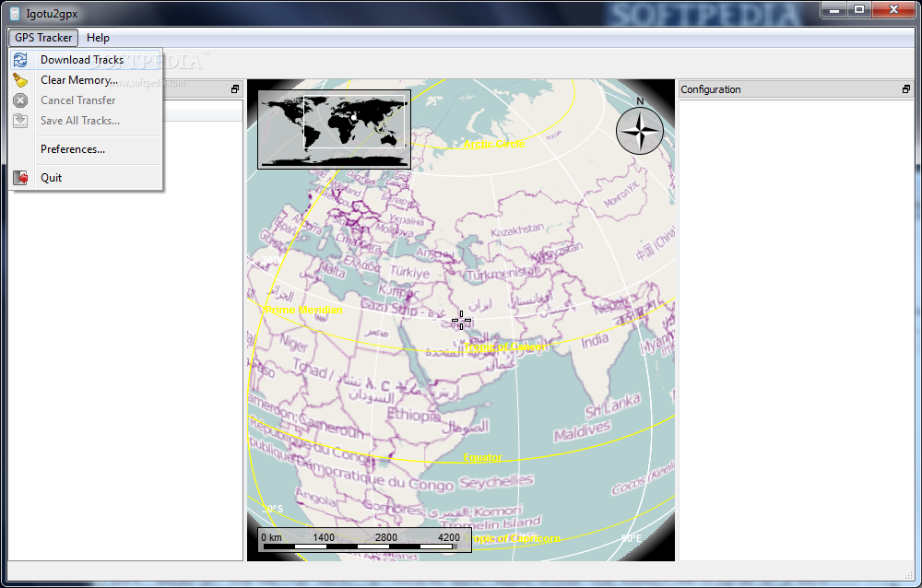Viewport: 922px width, 588px height.
Task: Click the compass rose on the map
Action: tap(640, 131)
